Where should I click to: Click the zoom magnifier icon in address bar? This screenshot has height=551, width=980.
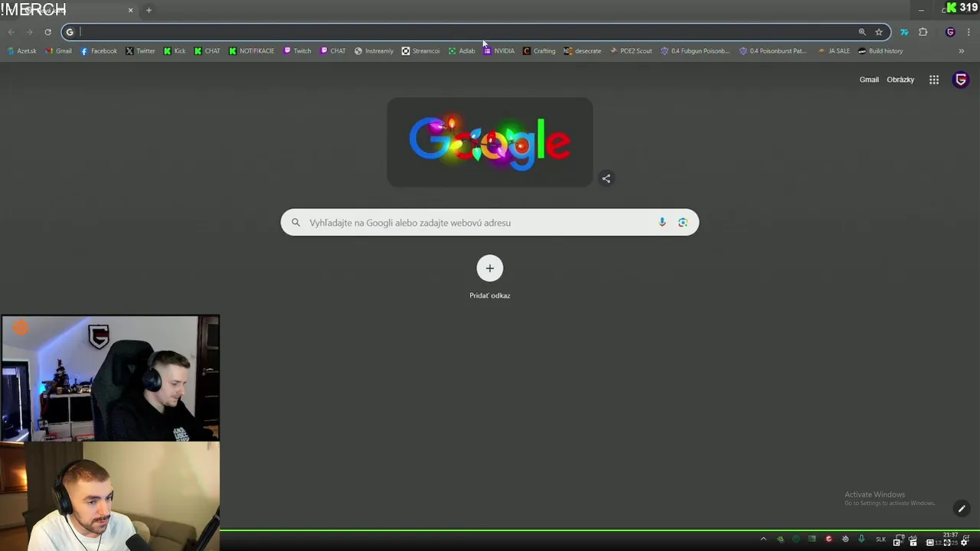[862, 32]
